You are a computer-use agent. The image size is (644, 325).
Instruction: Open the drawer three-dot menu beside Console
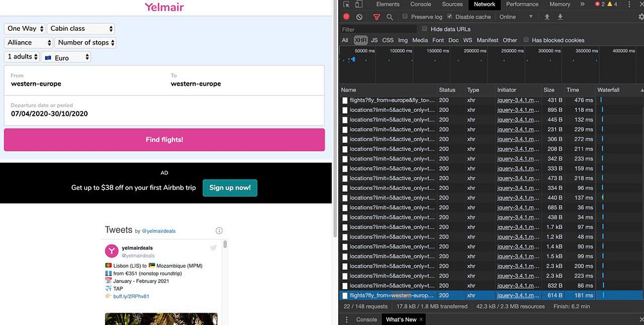pyautogui.click(x=346, y=319)
